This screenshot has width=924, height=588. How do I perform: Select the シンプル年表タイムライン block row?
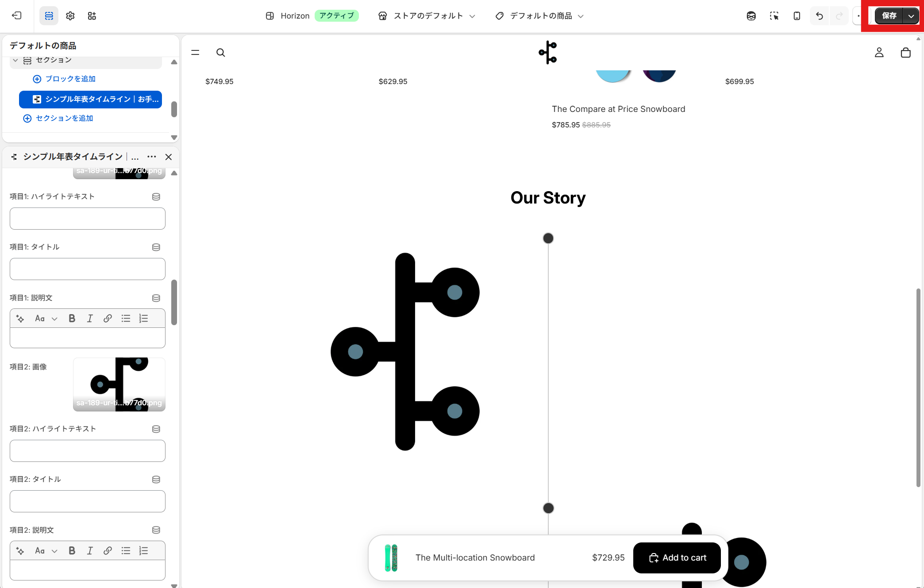point(90,99)
